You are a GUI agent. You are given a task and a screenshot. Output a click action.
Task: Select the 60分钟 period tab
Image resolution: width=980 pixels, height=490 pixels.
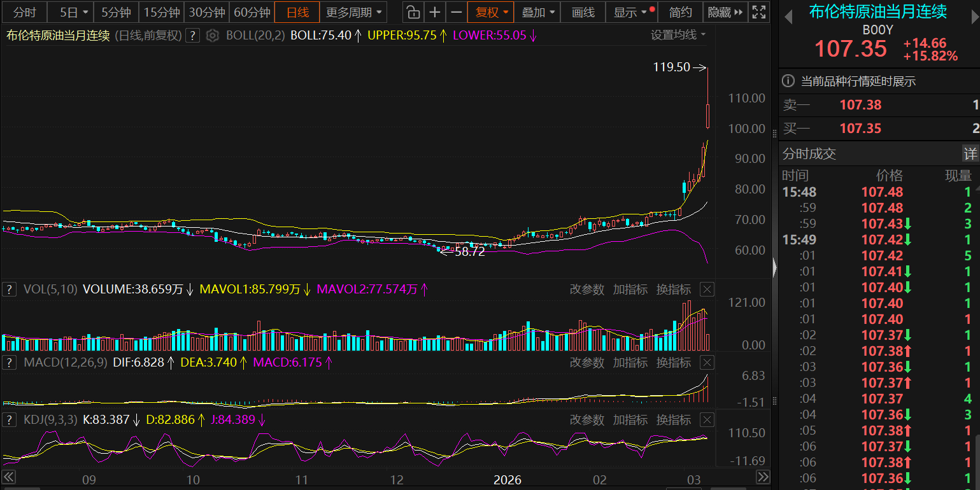[x=252, y=12]
